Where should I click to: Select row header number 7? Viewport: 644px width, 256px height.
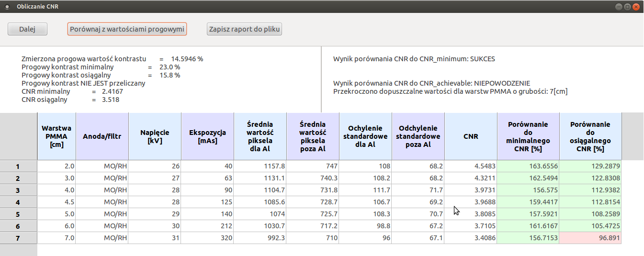click(18, 238)
